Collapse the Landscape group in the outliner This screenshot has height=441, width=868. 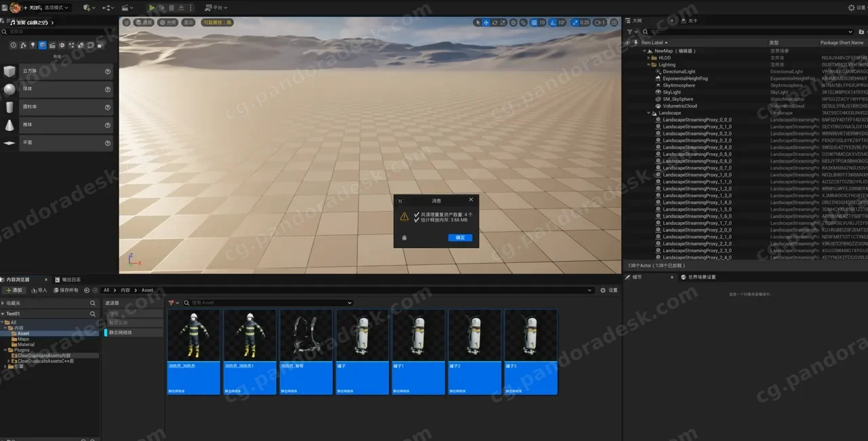click(648, 113)
